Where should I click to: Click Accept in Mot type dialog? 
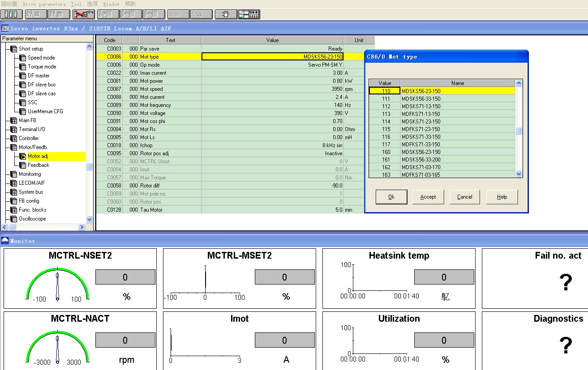pyautogui.click(x=428, y=197)
